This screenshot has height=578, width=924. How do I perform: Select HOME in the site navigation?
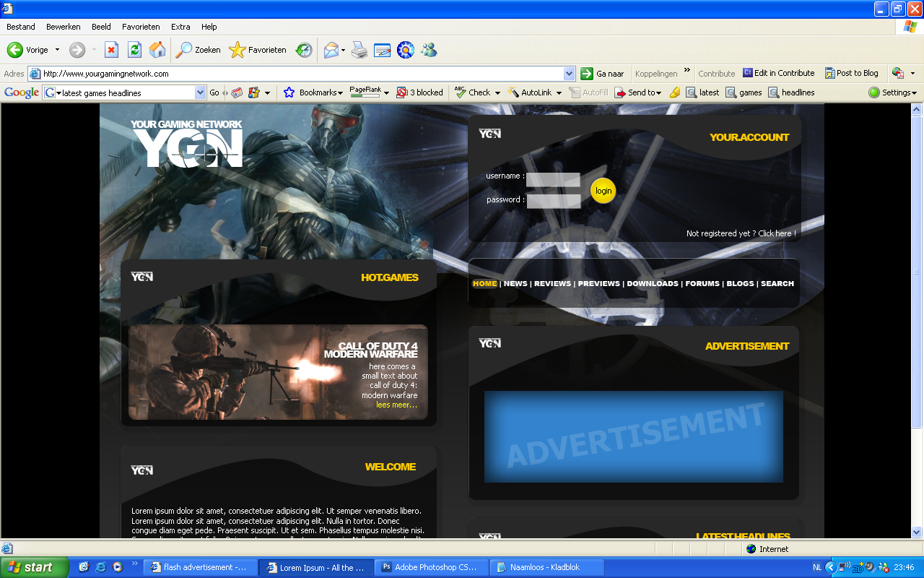coord(484,283)
